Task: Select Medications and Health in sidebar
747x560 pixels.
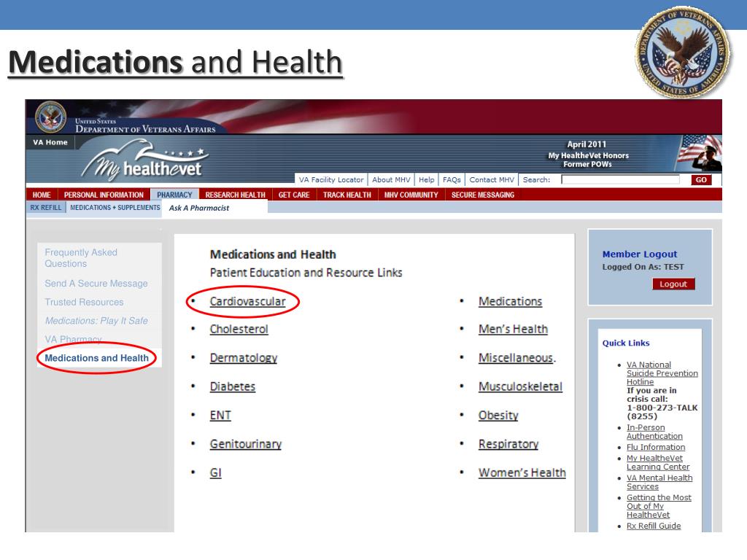Action: [97, 358]
